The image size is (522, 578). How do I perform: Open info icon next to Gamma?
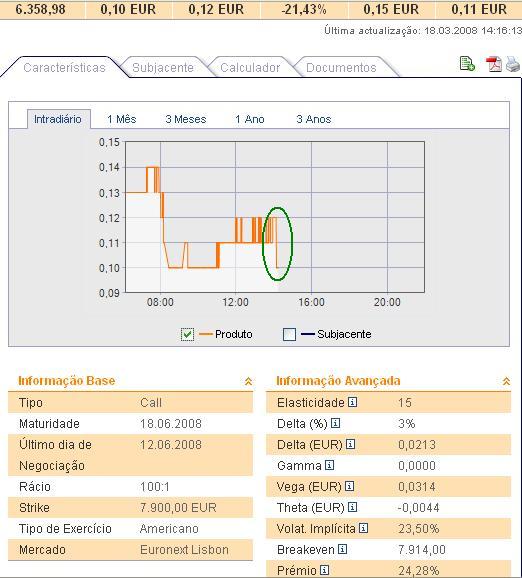330,465
